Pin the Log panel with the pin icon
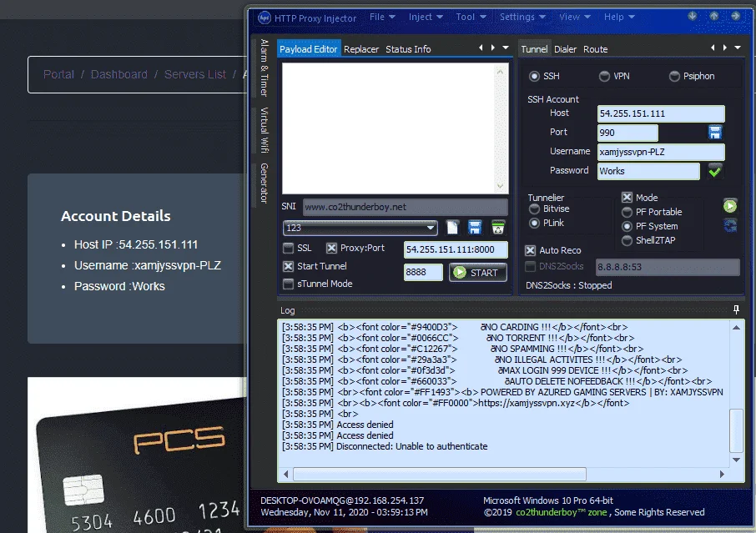756x533 pixels. [x=736, y=309]
